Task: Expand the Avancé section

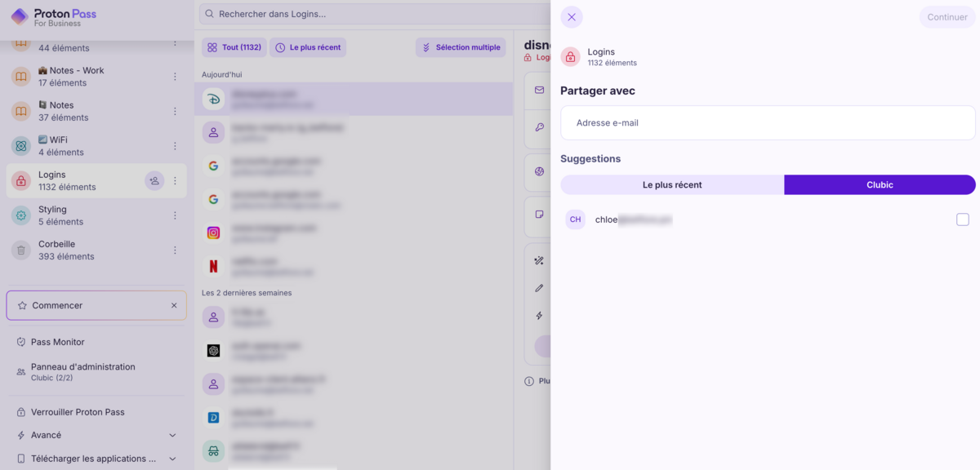Action: click(x=96, y=435)
